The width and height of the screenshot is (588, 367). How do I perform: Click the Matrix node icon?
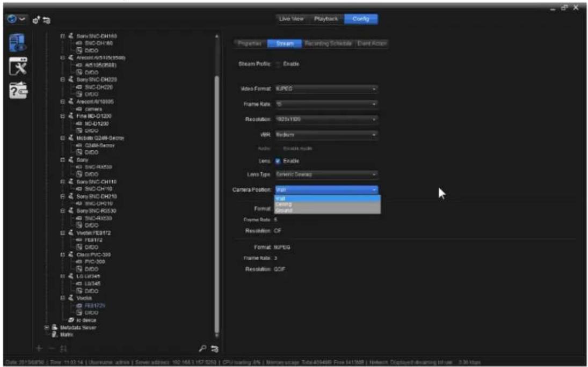pos(55,334)
